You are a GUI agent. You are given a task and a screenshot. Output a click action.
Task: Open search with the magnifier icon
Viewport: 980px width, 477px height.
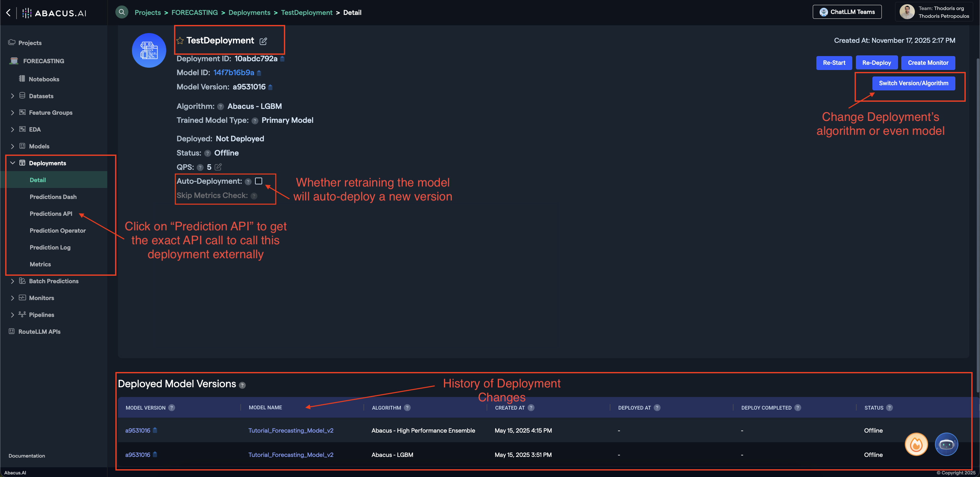121,12
